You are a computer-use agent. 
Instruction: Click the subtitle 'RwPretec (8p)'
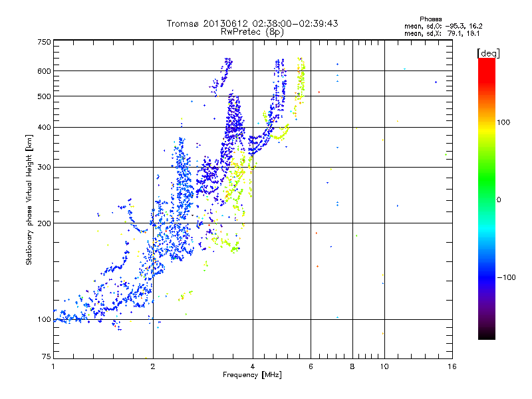tap(253, 32)
